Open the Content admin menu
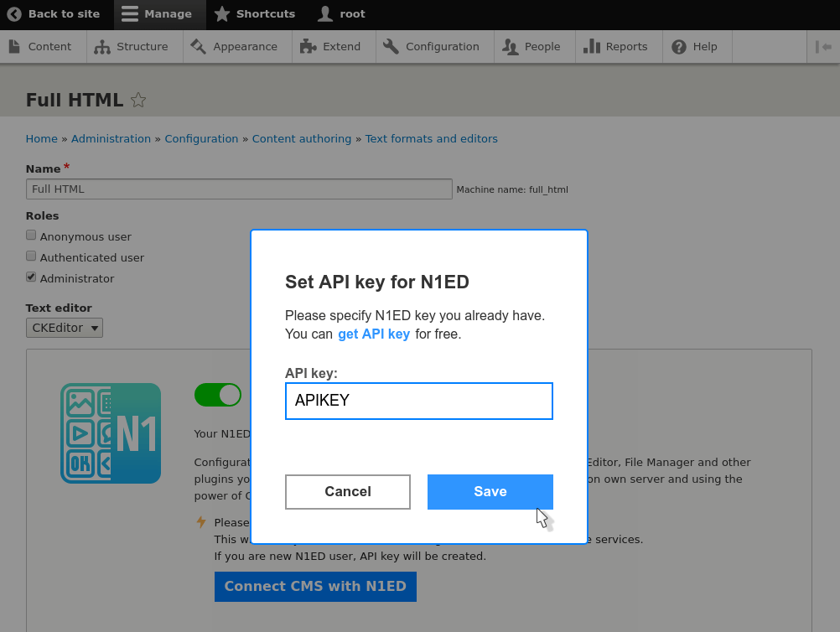This screenshot has height=632, width=840. 41,47
